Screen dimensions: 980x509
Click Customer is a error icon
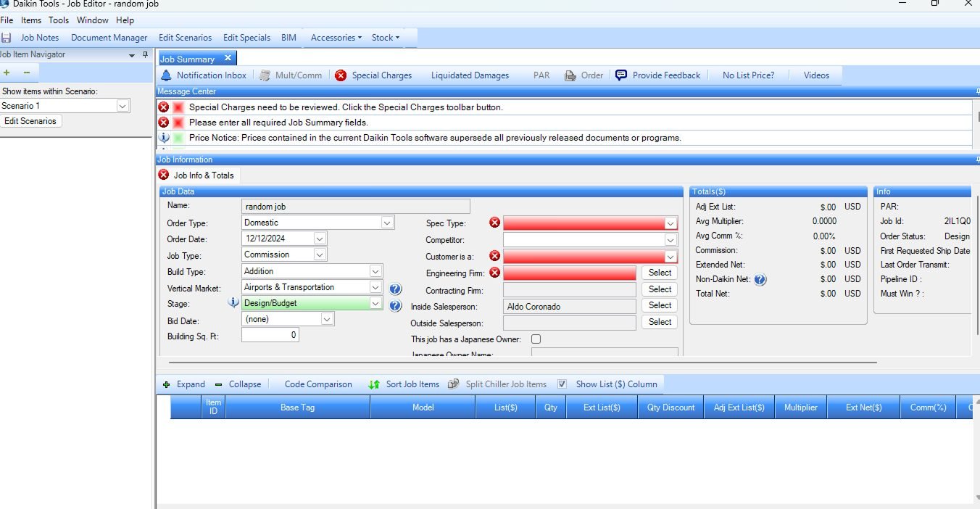click(x=495, y=255)
